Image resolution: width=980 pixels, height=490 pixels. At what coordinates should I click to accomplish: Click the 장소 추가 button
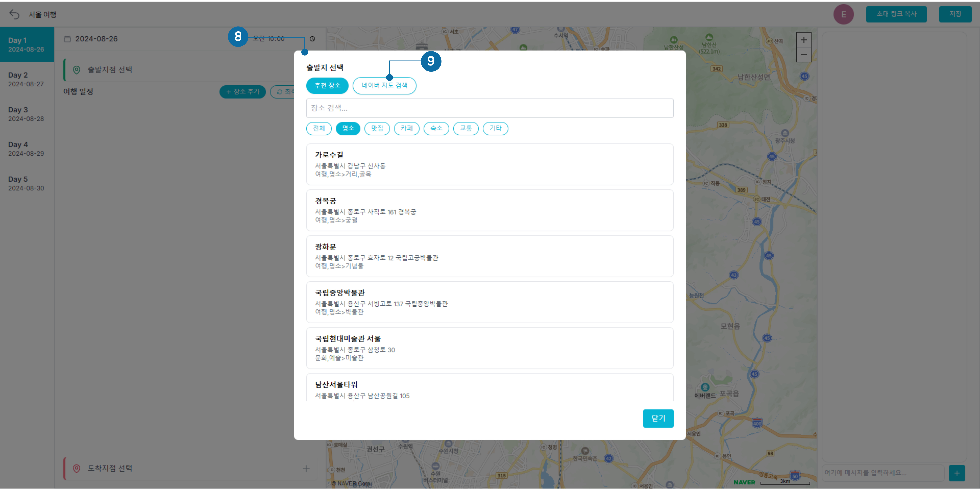tap(242, 92)
